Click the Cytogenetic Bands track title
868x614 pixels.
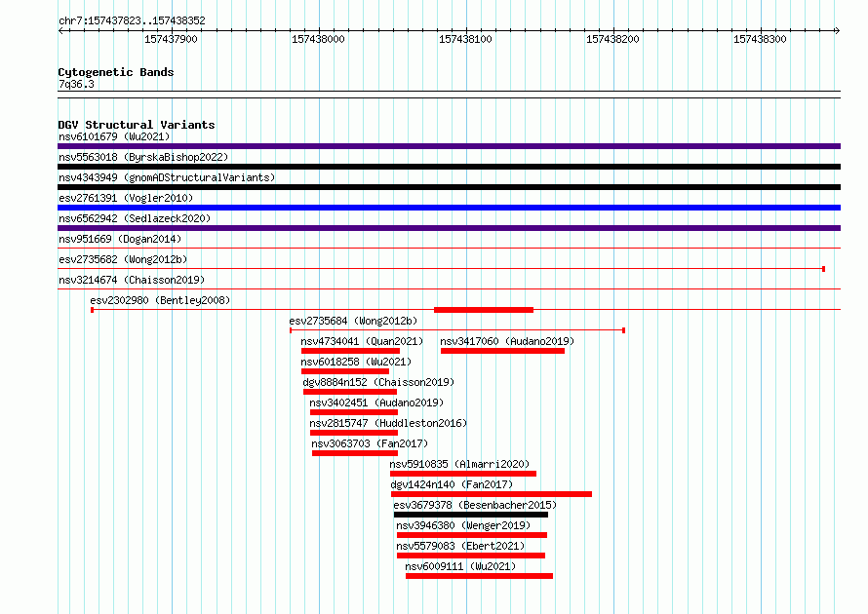116,72
